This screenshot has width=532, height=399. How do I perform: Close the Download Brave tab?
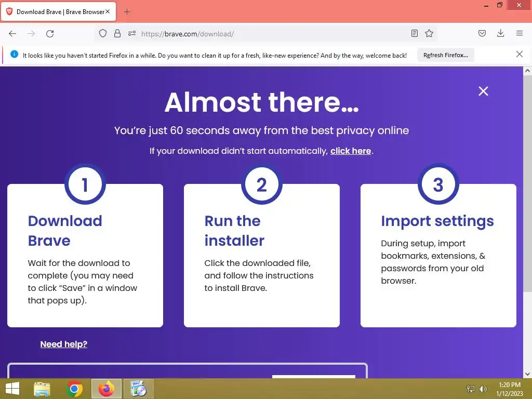click(x=108, y=11)
